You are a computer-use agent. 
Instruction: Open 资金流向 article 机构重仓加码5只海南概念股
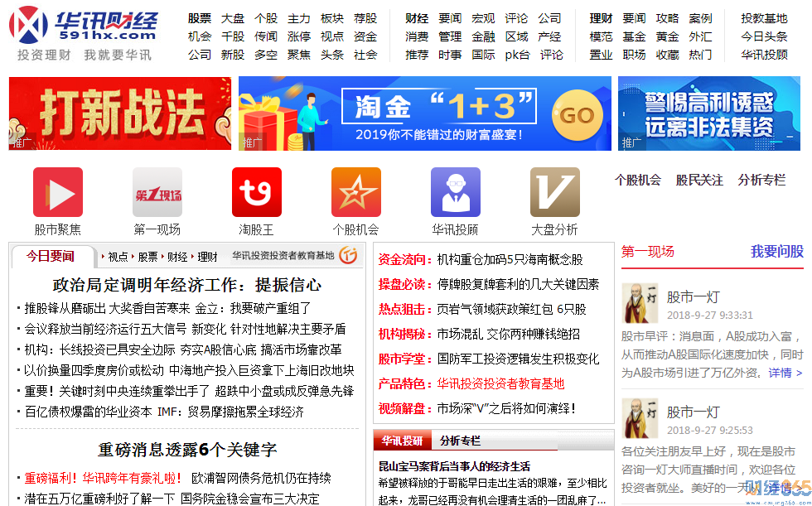coord(510,259)
